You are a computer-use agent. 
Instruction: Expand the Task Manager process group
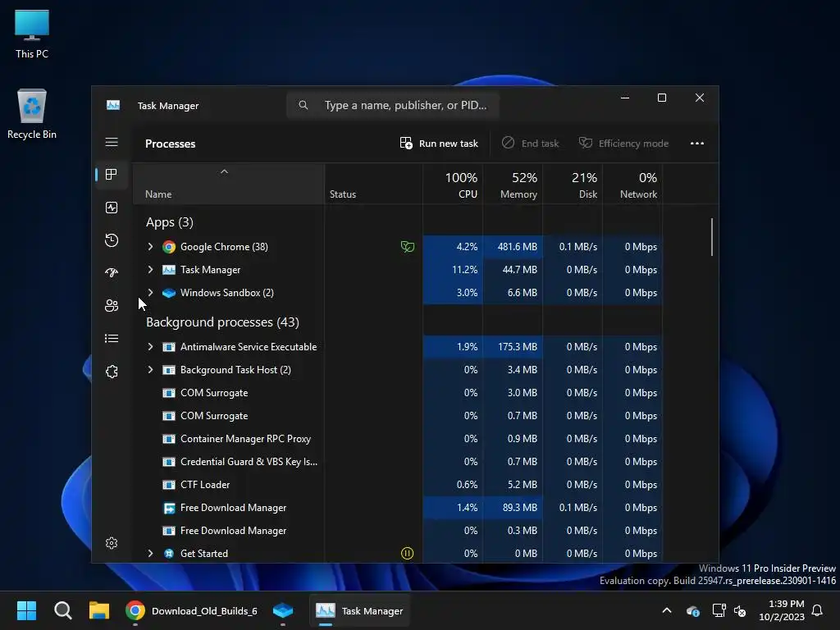point(151,269)
